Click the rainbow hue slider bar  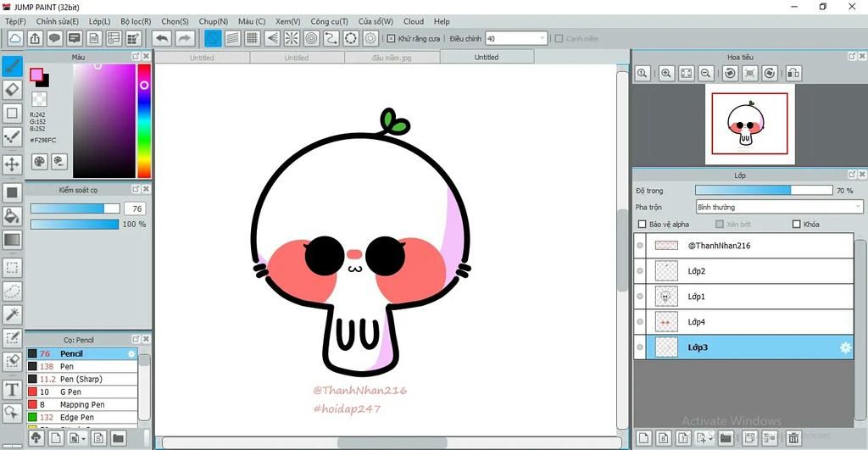(144, 120)
